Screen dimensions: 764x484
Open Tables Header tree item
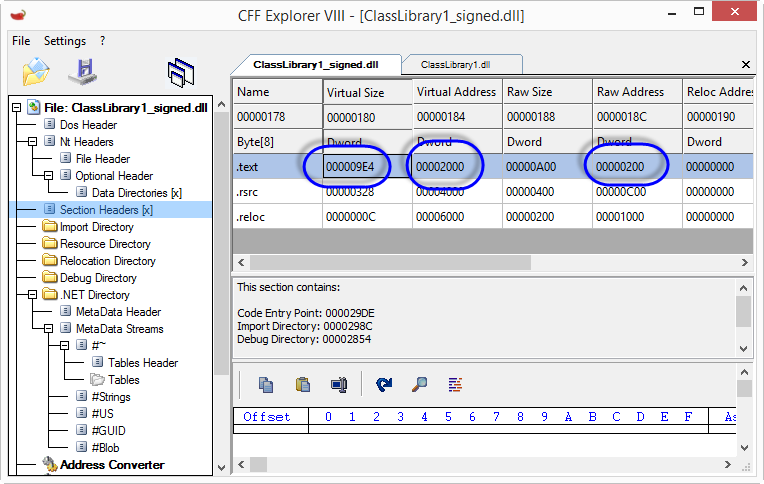[143, 363]
